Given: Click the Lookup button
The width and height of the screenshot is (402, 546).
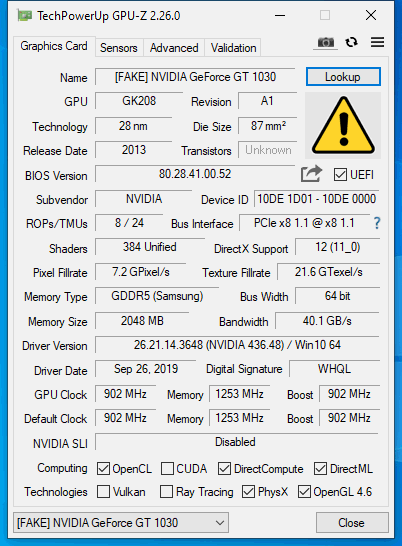Looking at the screenshot, I should tap(343, 77).
